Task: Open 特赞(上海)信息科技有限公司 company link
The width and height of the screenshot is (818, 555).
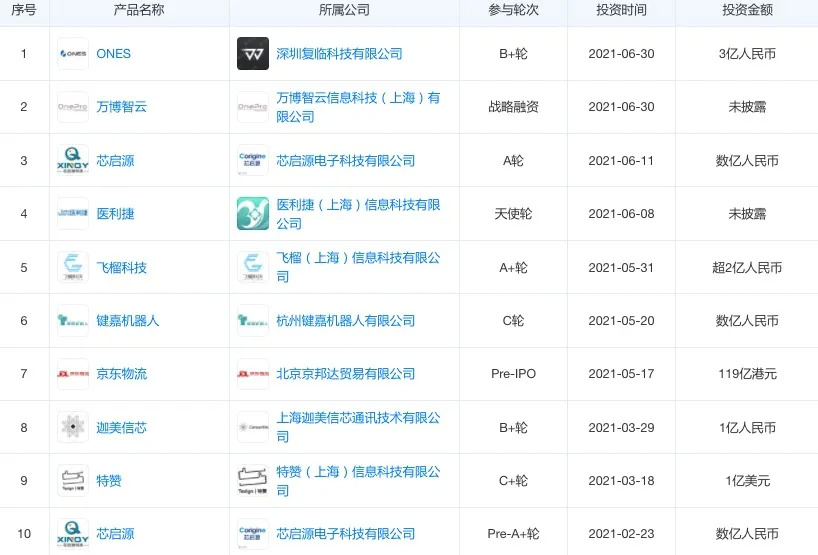Action: pos(358,480)
